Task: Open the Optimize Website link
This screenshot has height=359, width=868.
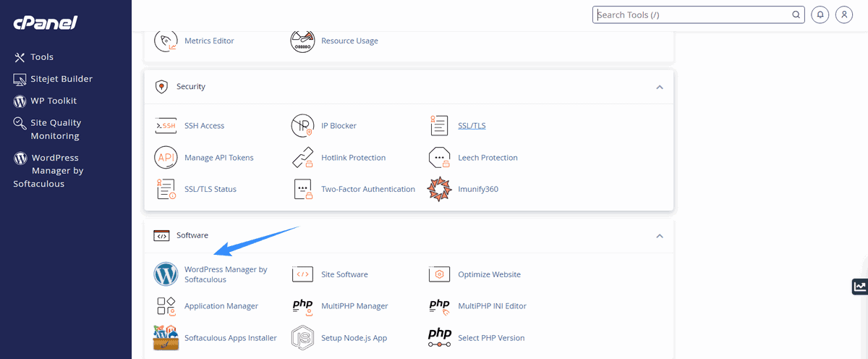Action: [489, 275]
